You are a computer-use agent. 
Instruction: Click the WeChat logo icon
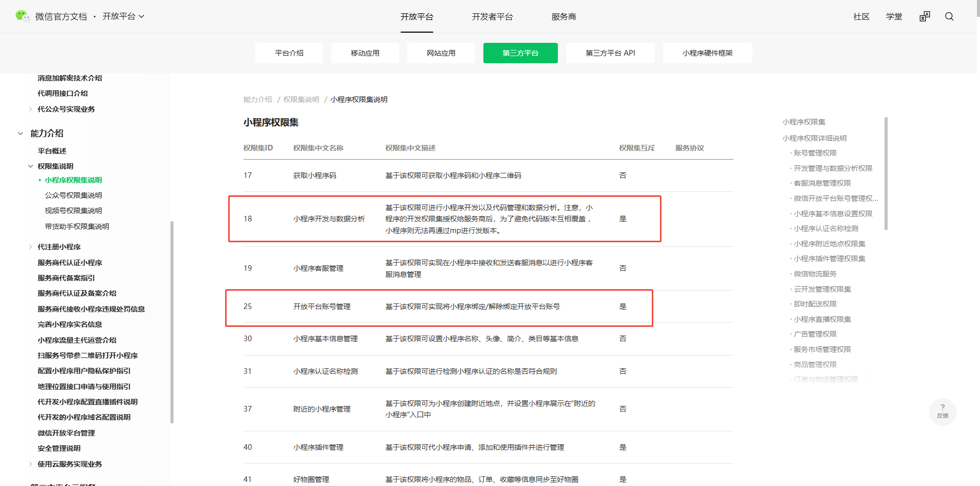point(22,16)
